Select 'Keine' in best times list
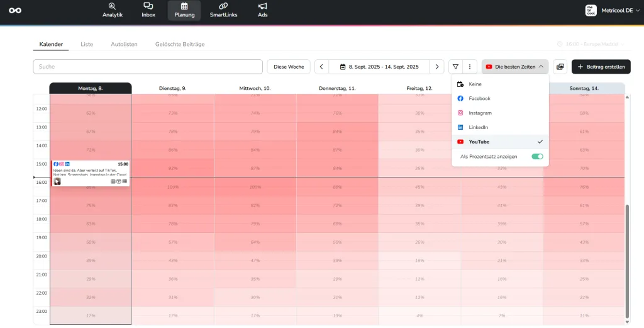The width and height of the screenshot is (644, 328). point(475,84)
